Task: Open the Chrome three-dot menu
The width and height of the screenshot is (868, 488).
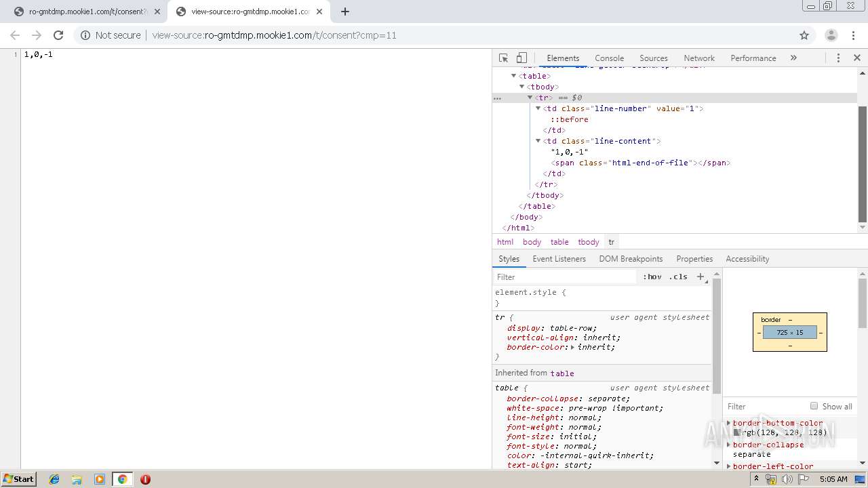Action: coord(853,35)
